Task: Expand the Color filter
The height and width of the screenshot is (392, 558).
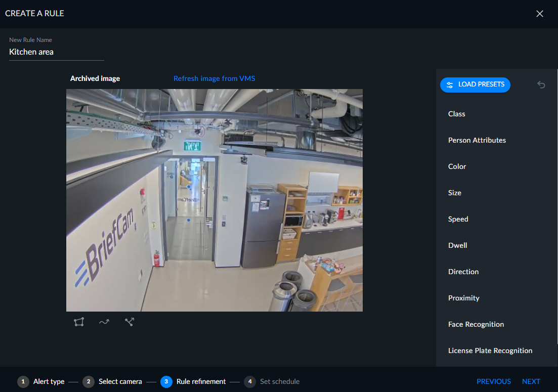Action: (457, 166)
